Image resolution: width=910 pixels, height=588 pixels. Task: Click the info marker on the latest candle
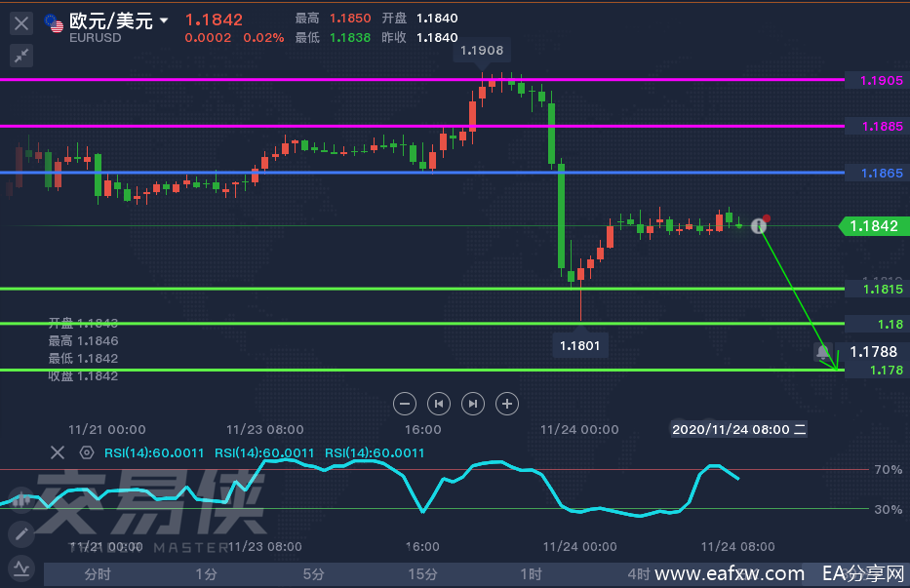point(759,226)
